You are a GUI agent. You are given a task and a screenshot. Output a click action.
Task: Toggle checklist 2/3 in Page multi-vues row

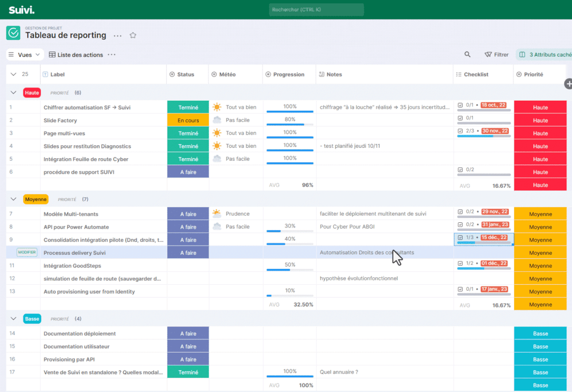click(460, 131)
